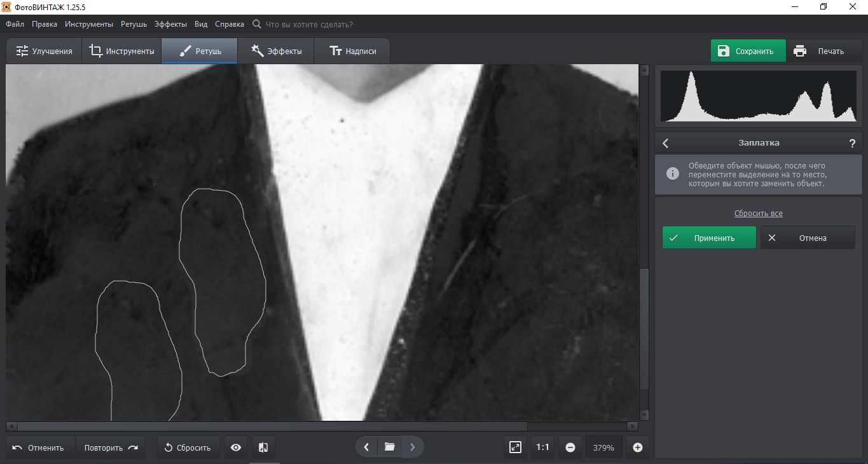Apply the patch with Применить button

[709, 238]
